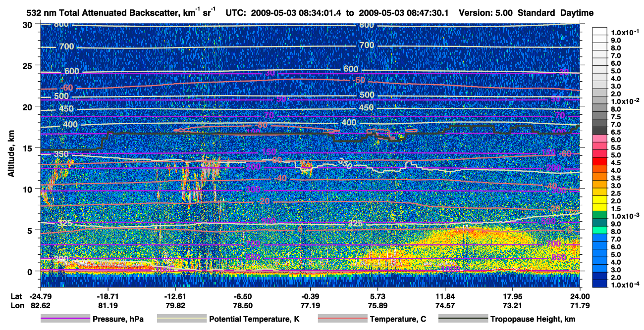Click the dark Tropopause Height legend line sample
Image resolution: width=644 pixels, height=330 pixels.
click(462, 319)
